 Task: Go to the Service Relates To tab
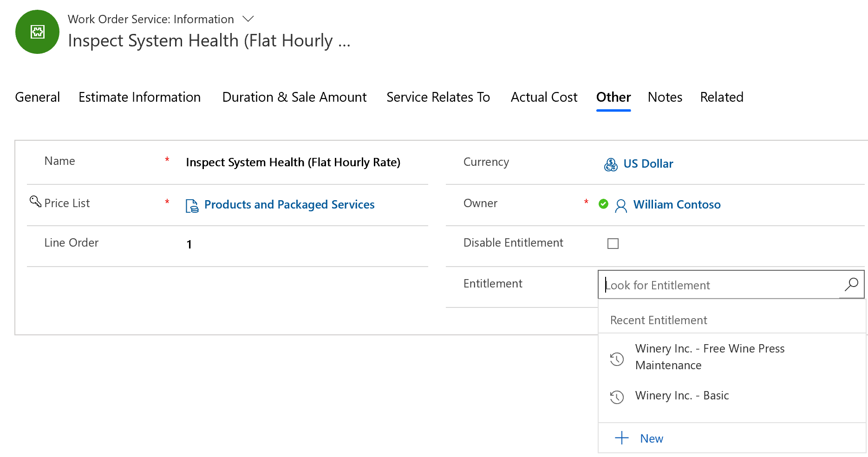[x=438, y=97]
